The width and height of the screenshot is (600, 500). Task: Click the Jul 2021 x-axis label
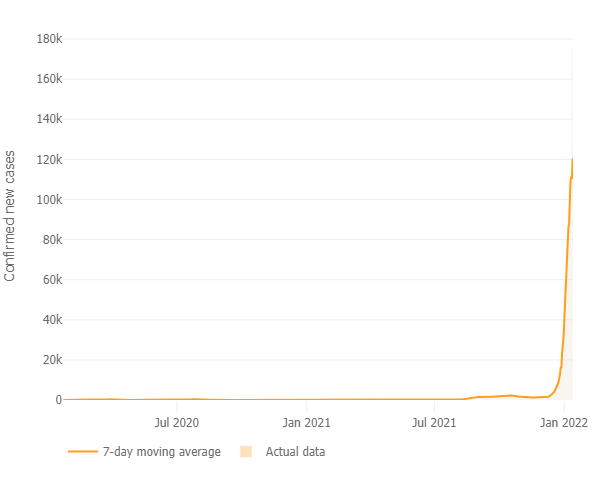tap(434, 423)
